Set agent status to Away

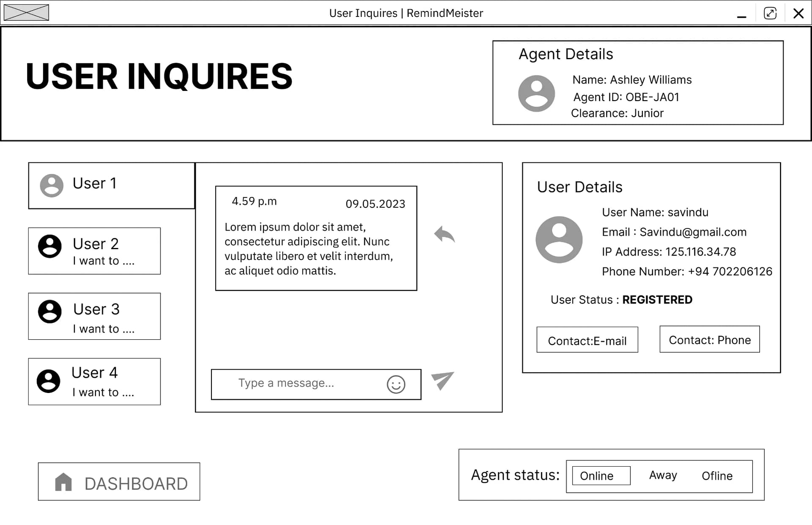pos(663,476)
